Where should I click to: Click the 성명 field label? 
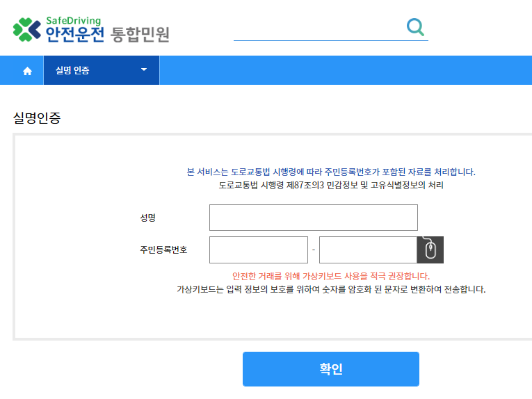[148, 218]
